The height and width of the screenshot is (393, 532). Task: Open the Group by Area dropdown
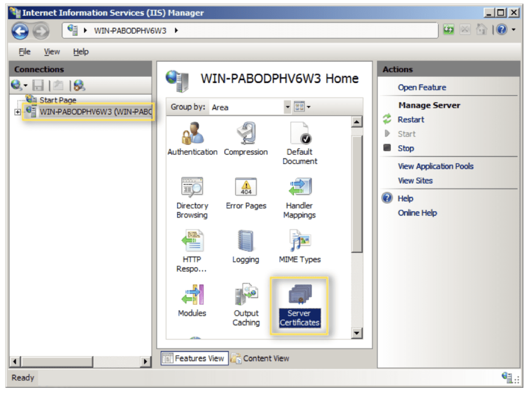click(x=288, y=107)
